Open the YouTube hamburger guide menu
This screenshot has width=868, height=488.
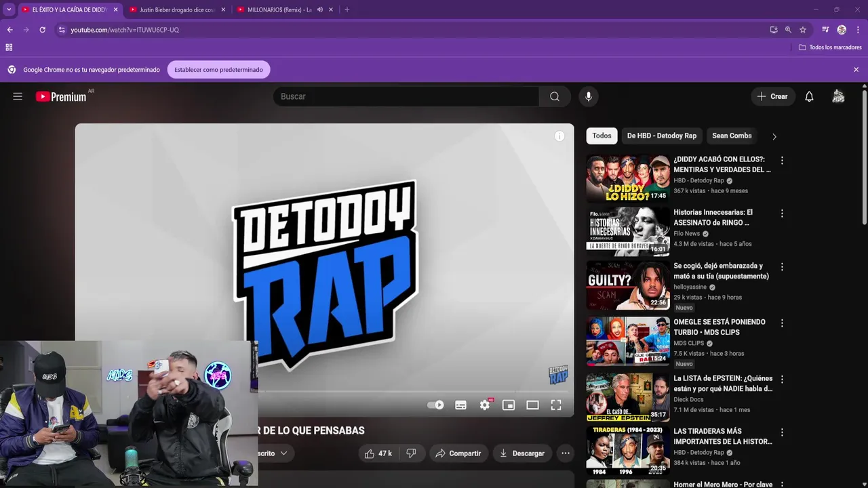tap(18, 96)
